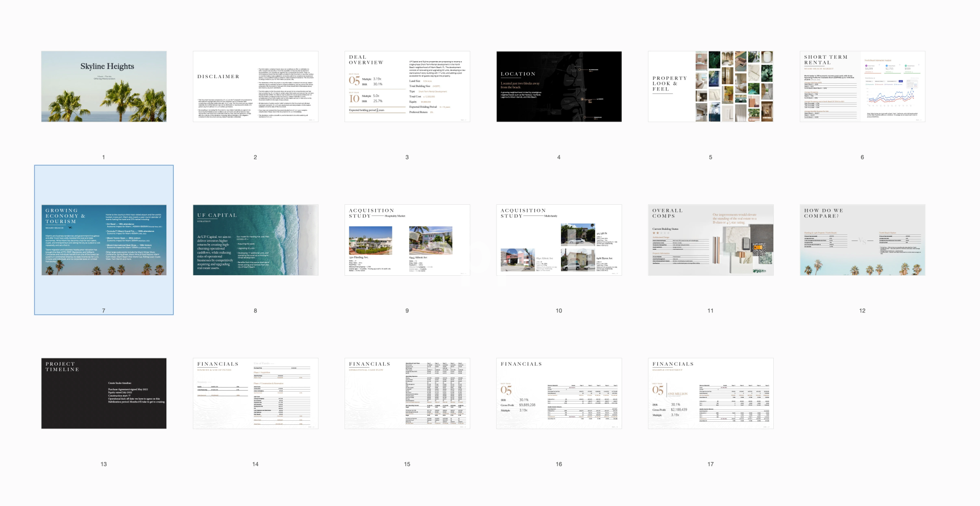Viewport: 980px width, 506px height.
Task: Click the Project Timeline slide
Action: click(x=104, y=393)
